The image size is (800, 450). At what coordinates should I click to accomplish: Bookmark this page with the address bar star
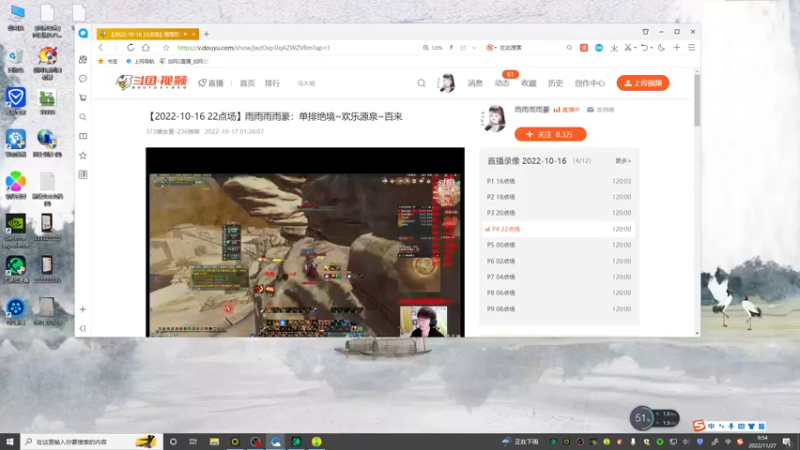166,47
